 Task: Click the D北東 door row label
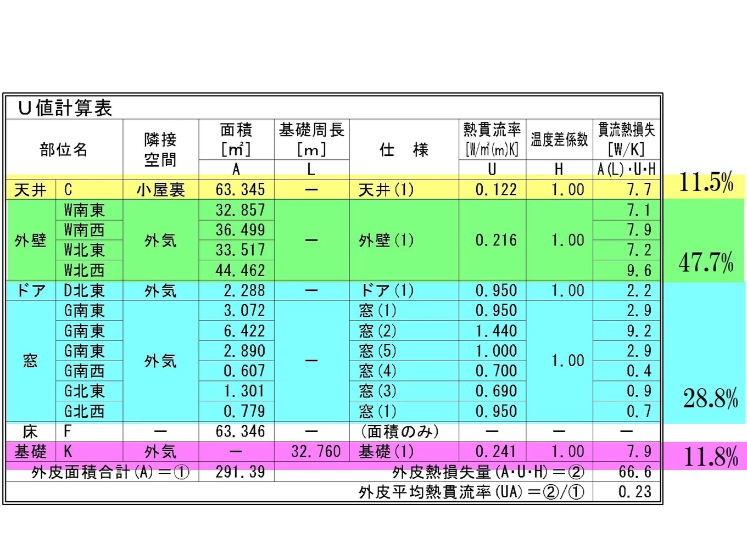click(84, 291)
